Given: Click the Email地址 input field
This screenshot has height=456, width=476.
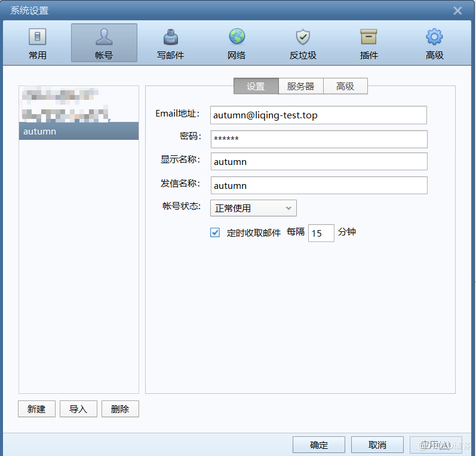Looking at the screenshot, I should (318, 115).
